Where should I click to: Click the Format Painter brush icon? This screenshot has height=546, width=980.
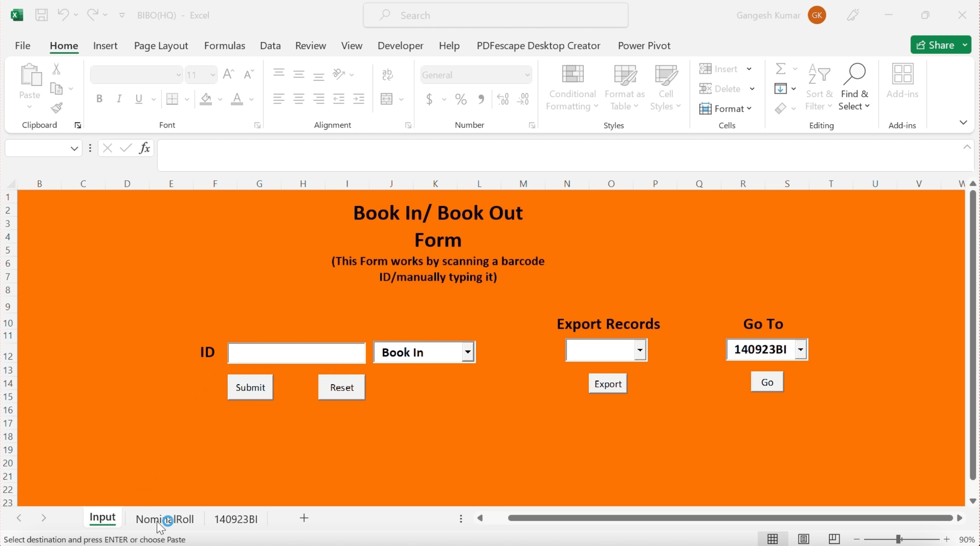click(x=57, y=108)
